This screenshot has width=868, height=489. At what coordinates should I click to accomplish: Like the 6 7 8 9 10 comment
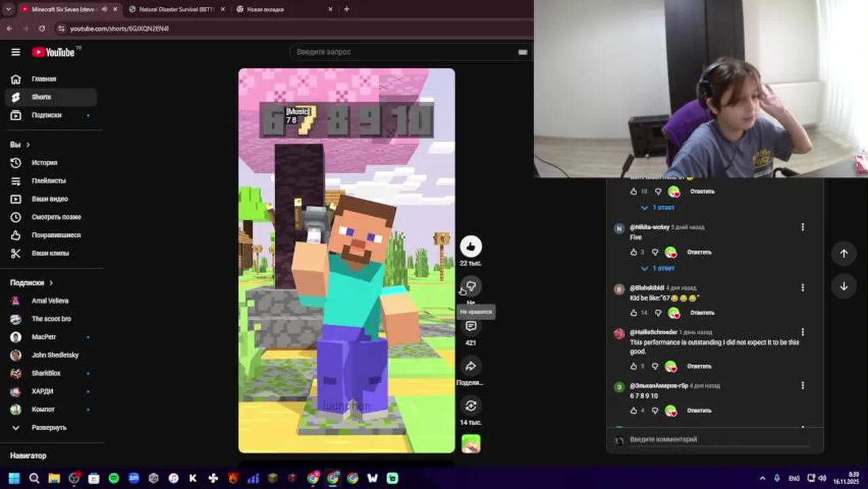[x=634, y=410]
